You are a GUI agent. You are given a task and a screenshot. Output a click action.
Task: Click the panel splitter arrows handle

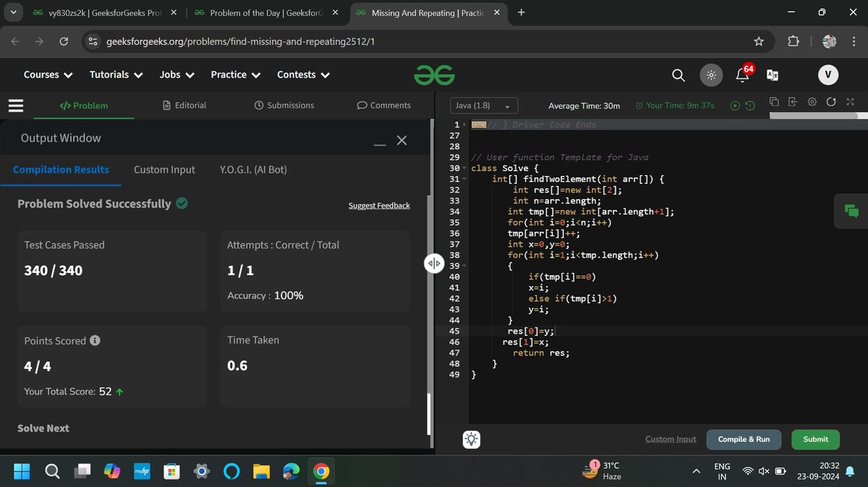[433, 264]
